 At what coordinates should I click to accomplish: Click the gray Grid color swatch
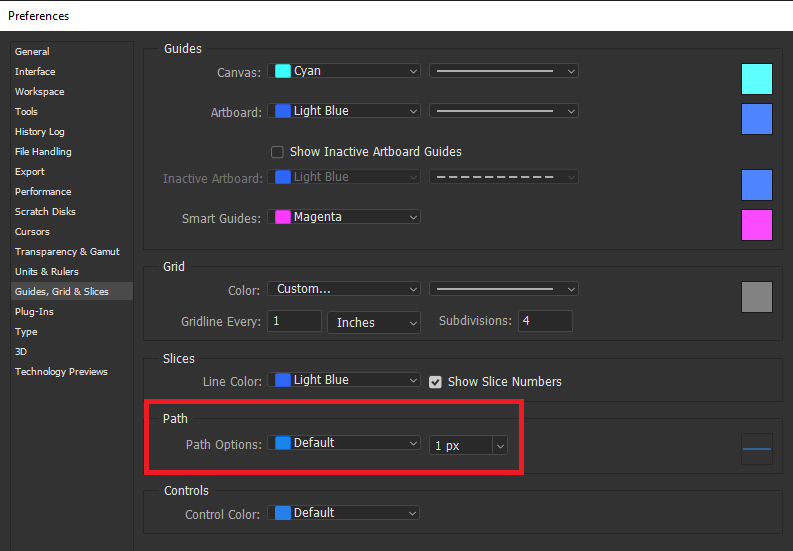757,297
